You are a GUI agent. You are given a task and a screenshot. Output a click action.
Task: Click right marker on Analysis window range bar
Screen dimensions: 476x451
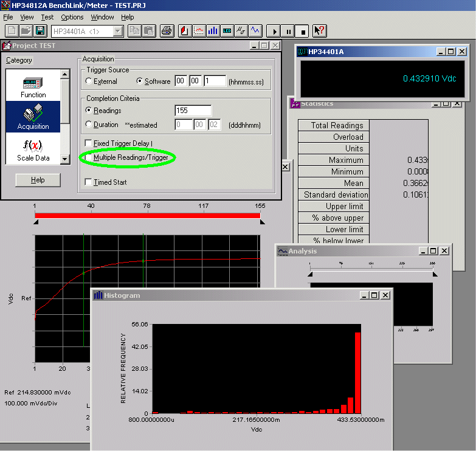[x=435, y=274]
